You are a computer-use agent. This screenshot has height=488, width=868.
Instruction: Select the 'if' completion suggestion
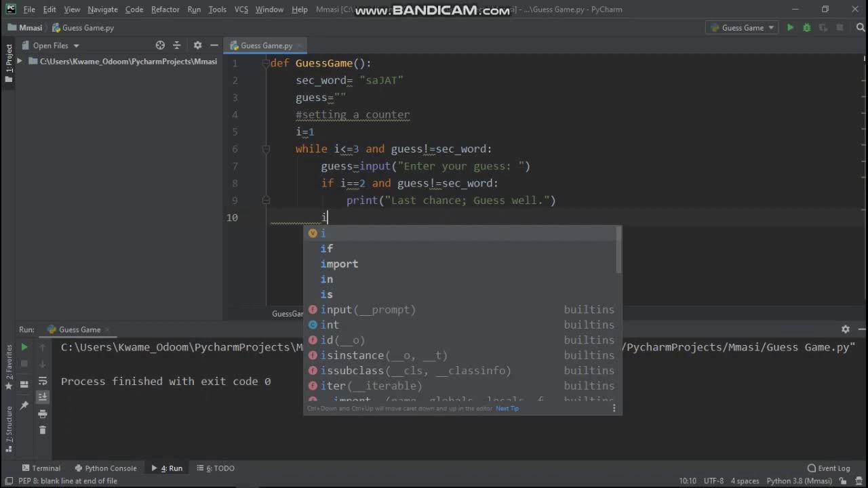tap(462, 249)
